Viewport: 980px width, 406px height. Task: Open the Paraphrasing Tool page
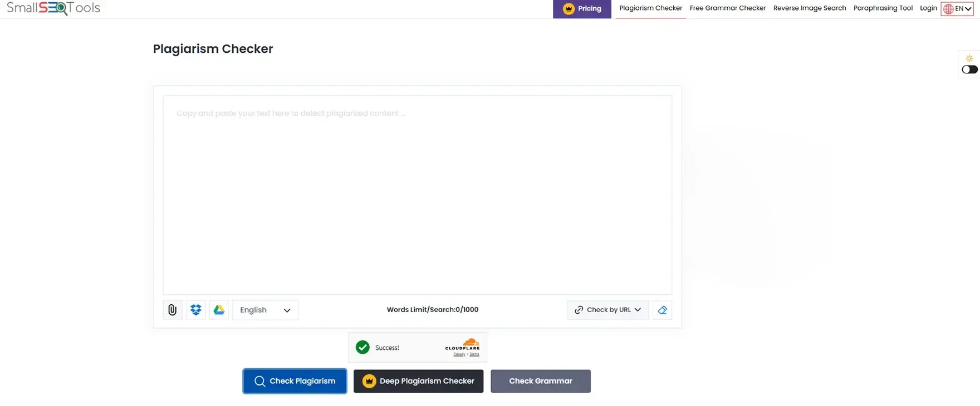point(883,8)
